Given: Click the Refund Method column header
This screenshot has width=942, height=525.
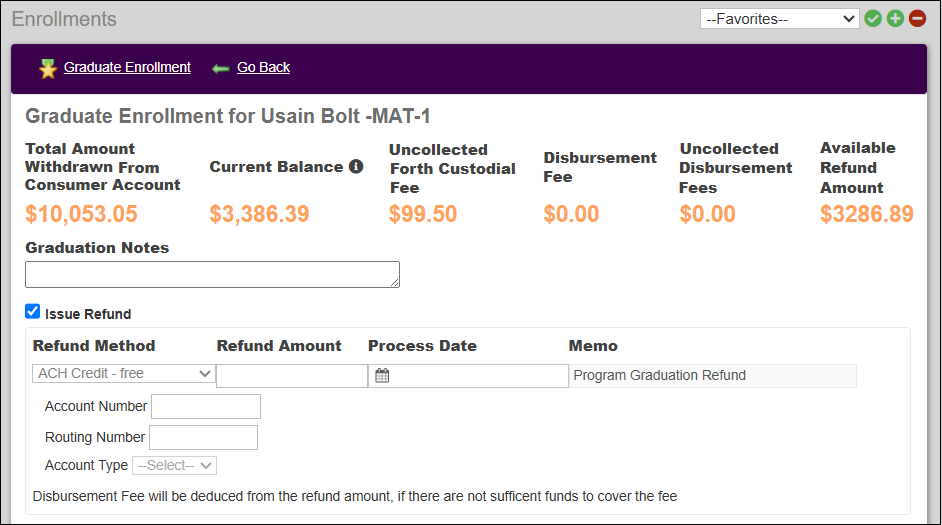Looking at the screenshot, I should (x=94, y=346).
